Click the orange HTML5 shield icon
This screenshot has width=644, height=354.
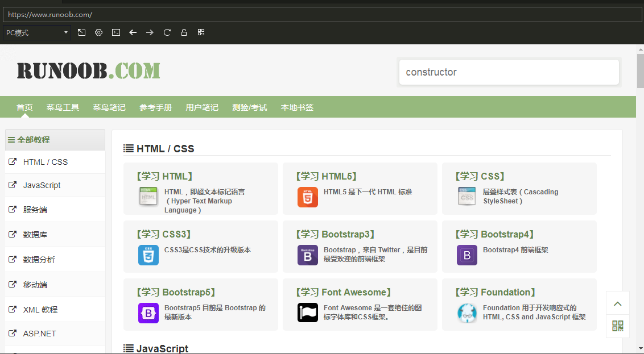point(308,197)
